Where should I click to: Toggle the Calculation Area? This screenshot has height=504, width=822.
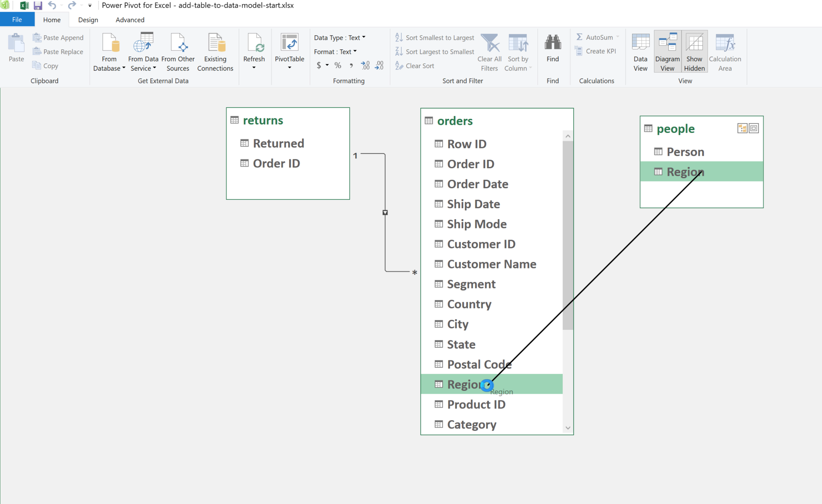point(725,51)
